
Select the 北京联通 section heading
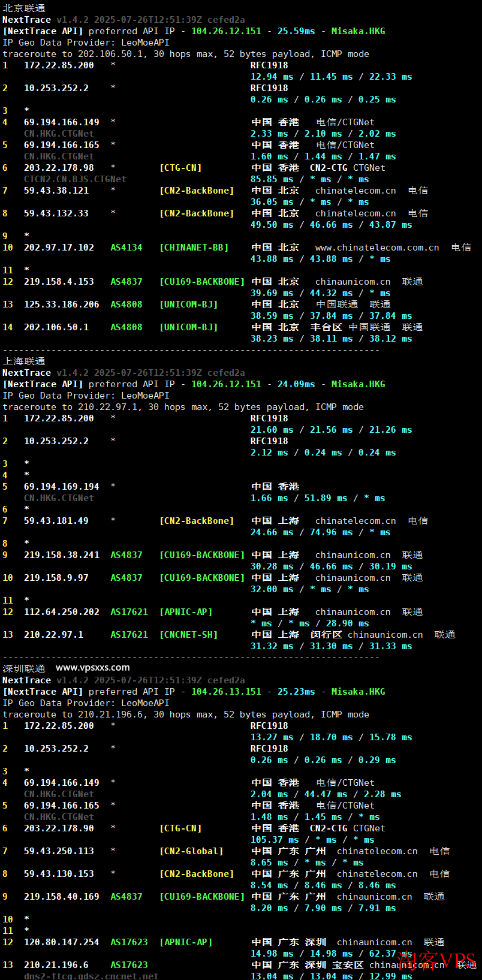[x=24, y=8]
